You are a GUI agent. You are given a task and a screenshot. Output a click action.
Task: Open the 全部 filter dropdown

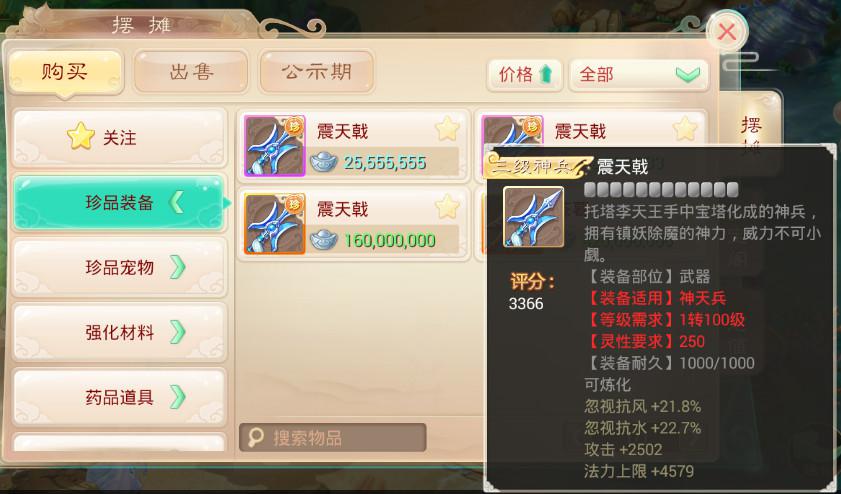639,75
